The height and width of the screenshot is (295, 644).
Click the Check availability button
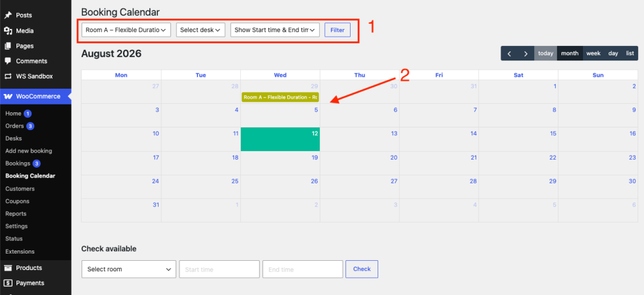coord(362,269)
